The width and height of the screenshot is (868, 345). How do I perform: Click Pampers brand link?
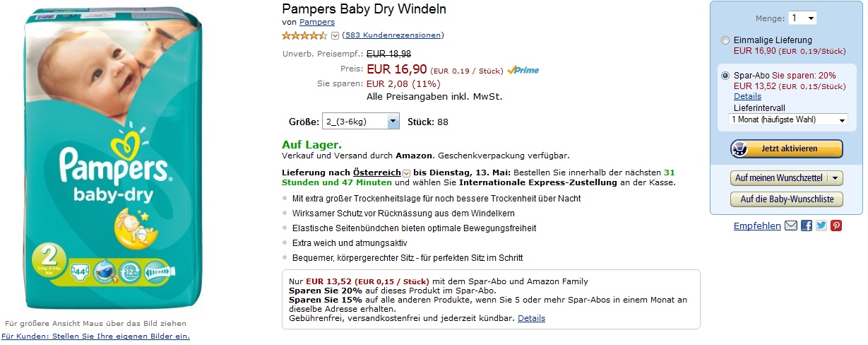click(317, 23)
